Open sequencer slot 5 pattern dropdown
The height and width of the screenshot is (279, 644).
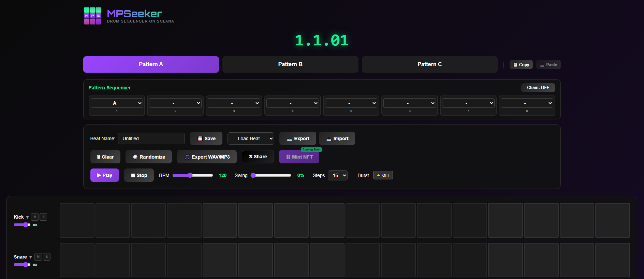click(x=351, y=103)
